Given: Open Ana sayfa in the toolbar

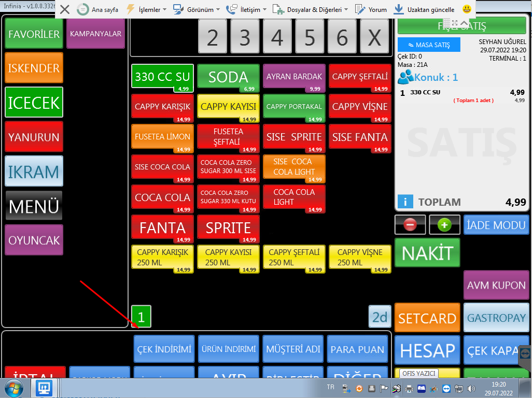Looking at the screenshot, I should click(x=97, y=9).
